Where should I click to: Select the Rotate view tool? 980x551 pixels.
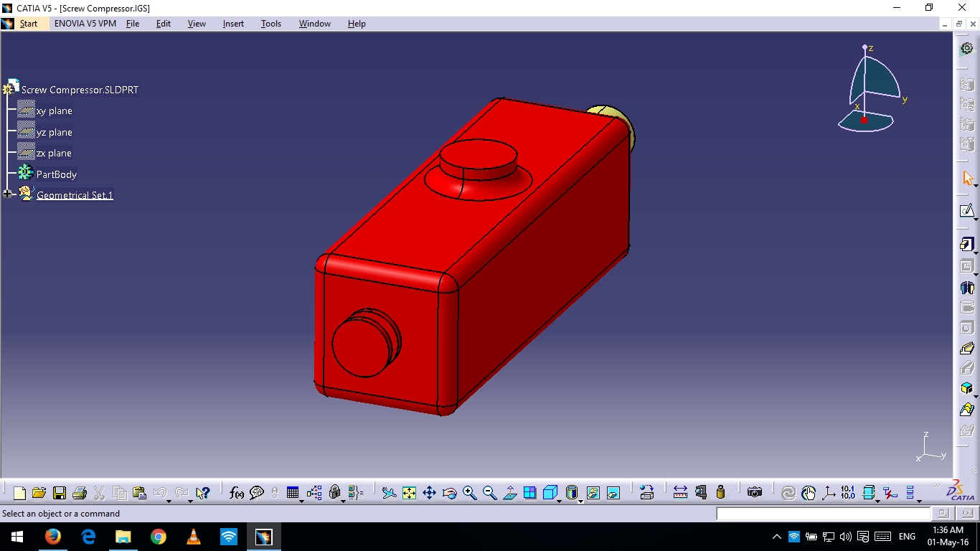click(450, 493)
